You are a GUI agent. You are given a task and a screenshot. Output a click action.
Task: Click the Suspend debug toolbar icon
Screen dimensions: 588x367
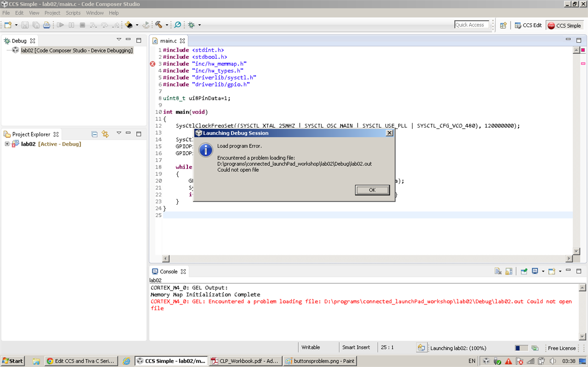[x=72, y=25]
